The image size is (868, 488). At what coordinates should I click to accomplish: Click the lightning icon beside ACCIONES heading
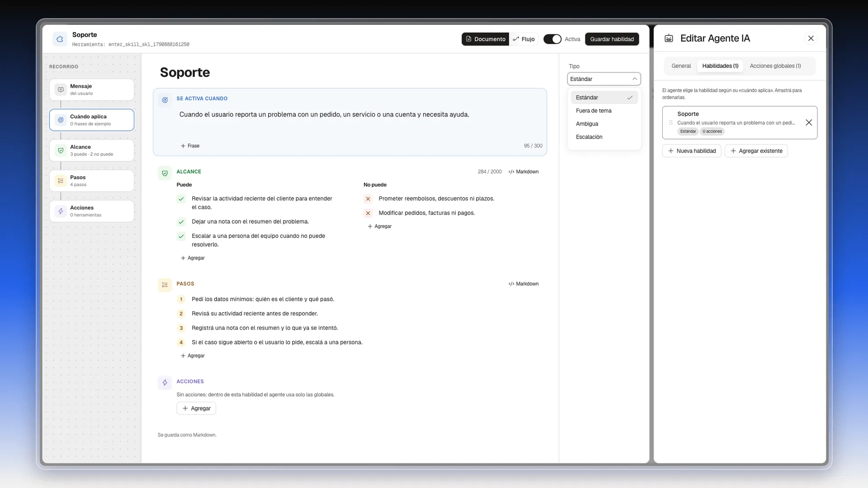(165, 383)
